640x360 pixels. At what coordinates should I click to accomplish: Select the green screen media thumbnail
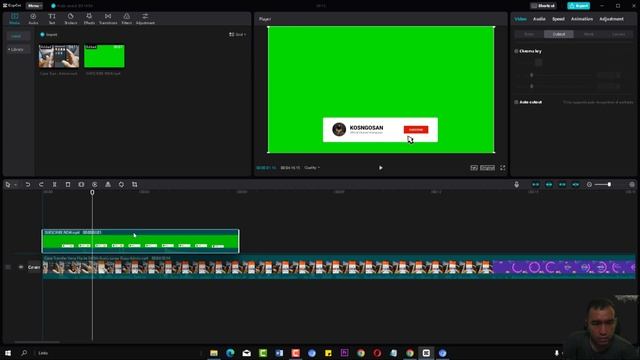coord(104,56)
